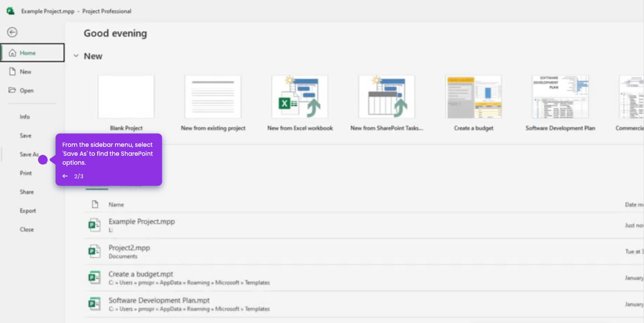644x323 pixels.
Task: Click the Software Development Plan.mpt file icon
Action: pyautogui.click(x=94, y=304)
